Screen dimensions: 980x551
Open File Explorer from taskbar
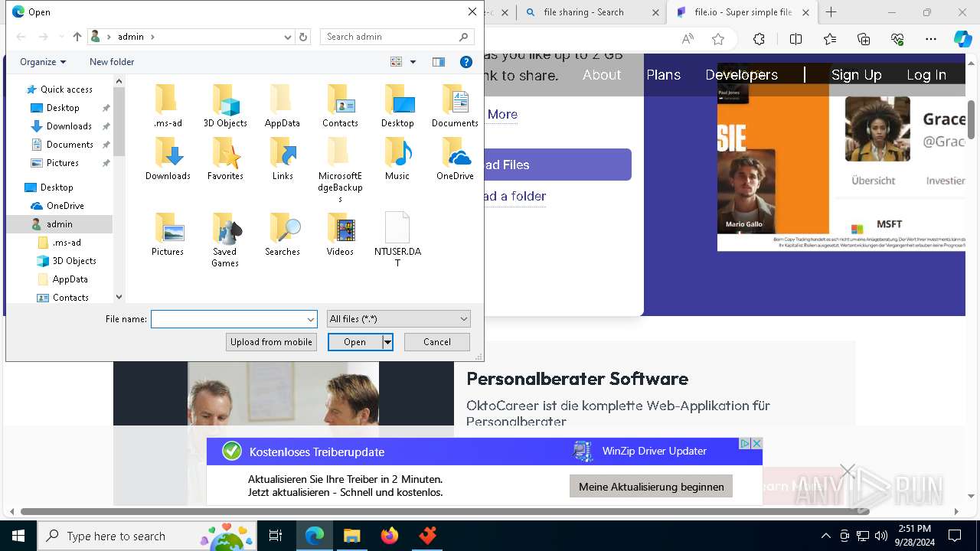[351, 536]
